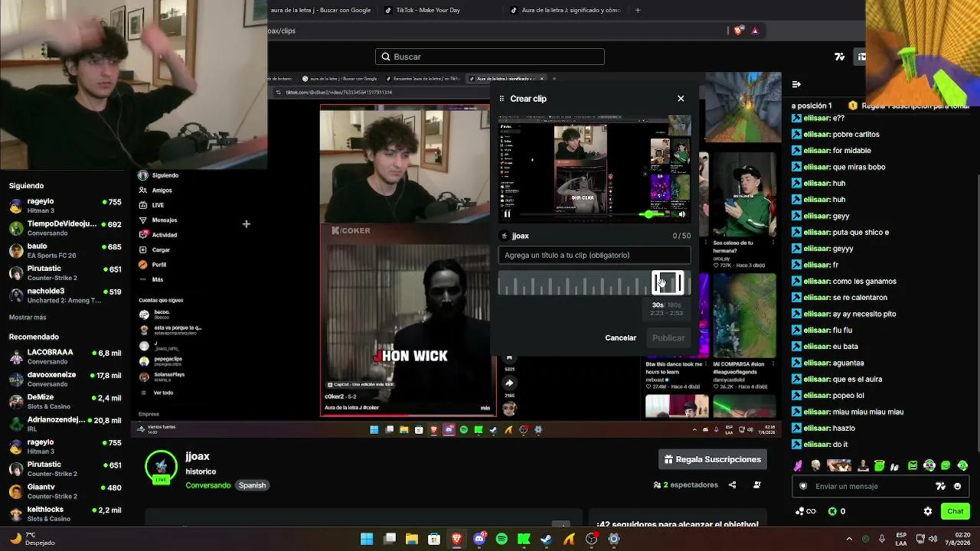Screen dimensions: 980x551
Task: Open Kick app from taskbar
Action: point(524,539)
